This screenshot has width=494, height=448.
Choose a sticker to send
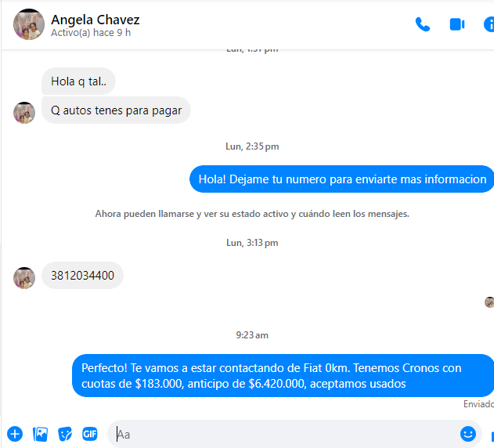[65, 434]
